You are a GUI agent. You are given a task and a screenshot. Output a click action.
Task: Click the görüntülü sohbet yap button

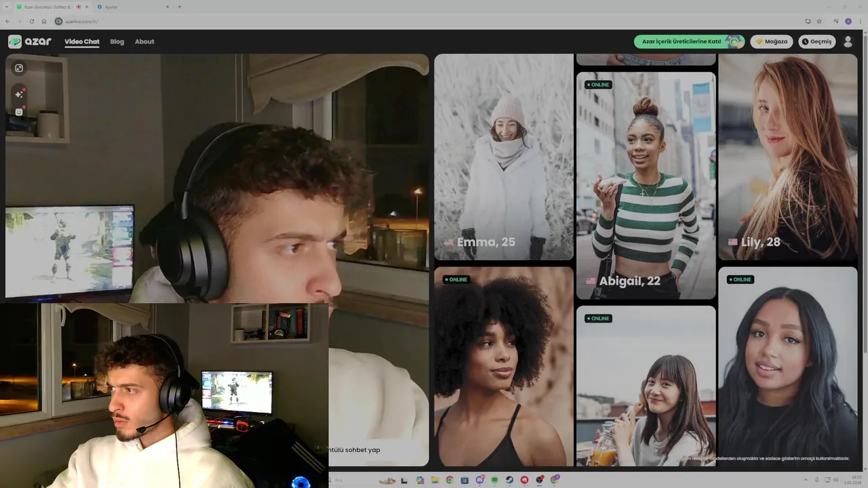coord(379,449)
